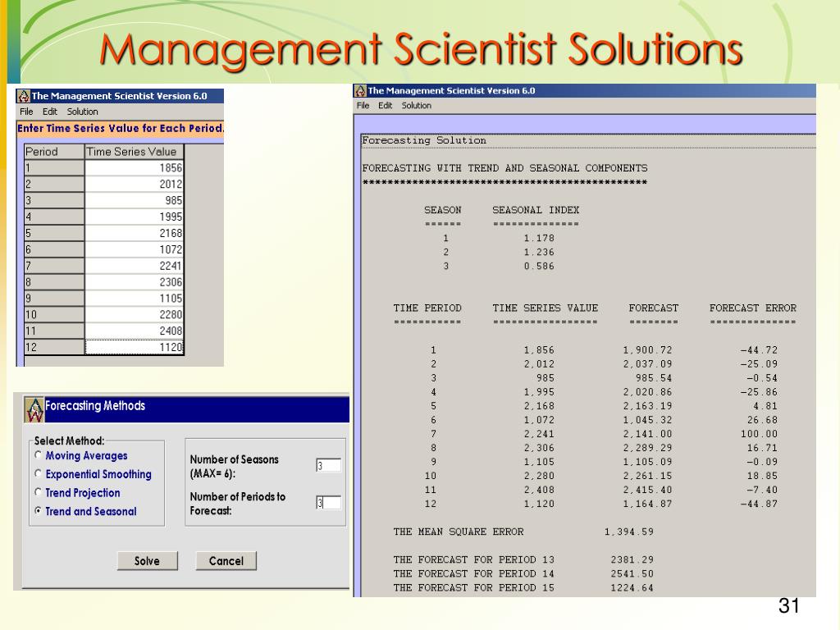Click the period 11 value cell 2408
840x630 pixels.
[134, 331]
